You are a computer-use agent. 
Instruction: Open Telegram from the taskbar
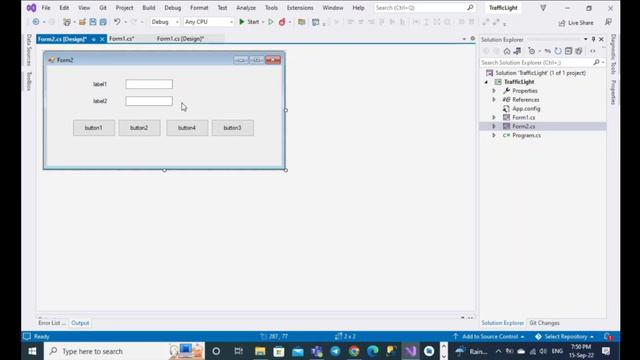(x=335, y=351)
